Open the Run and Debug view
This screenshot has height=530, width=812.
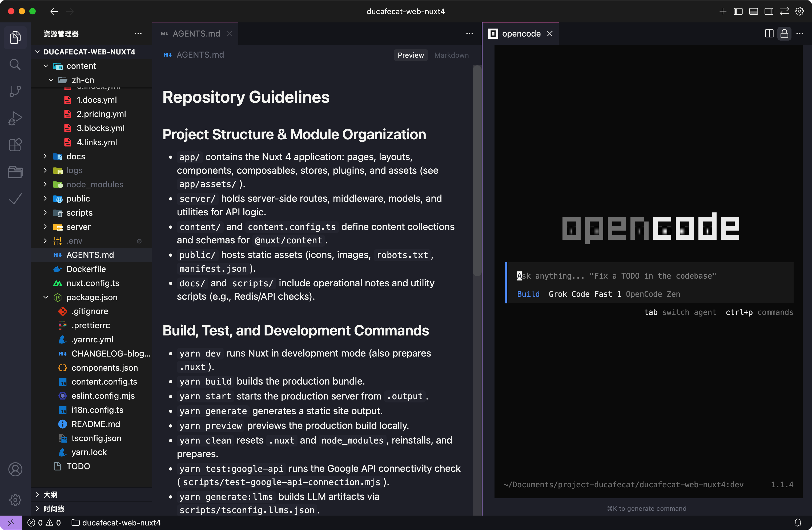point(15,118)
